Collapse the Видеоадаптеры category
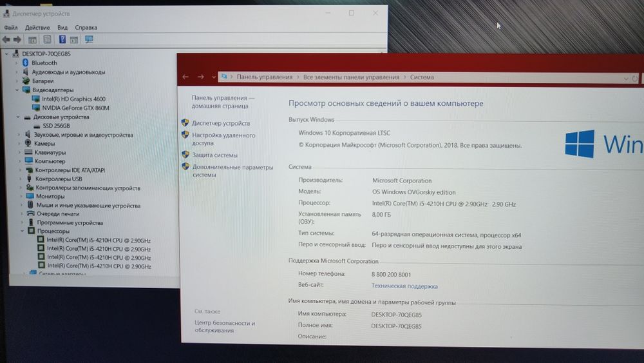 (x=17, y=90)
